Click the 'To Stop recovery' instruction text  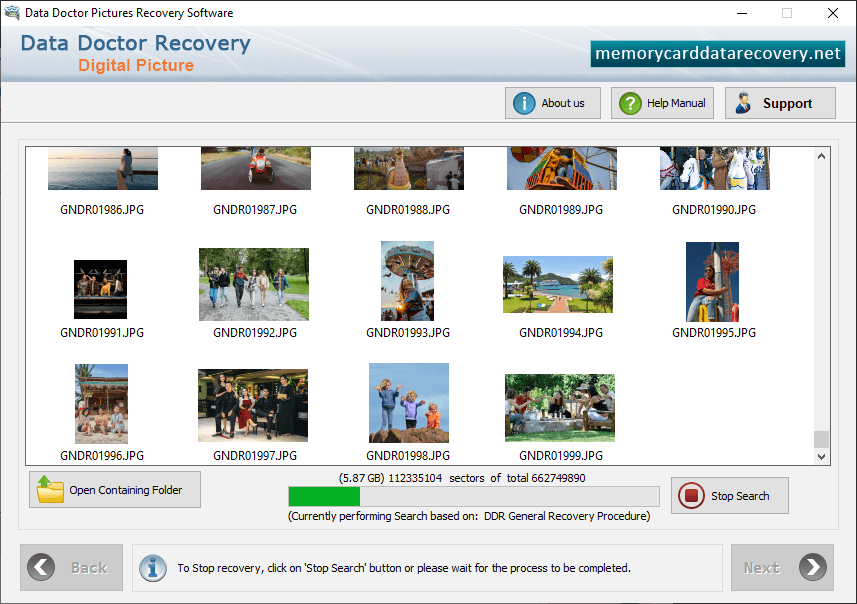(404, 568)
